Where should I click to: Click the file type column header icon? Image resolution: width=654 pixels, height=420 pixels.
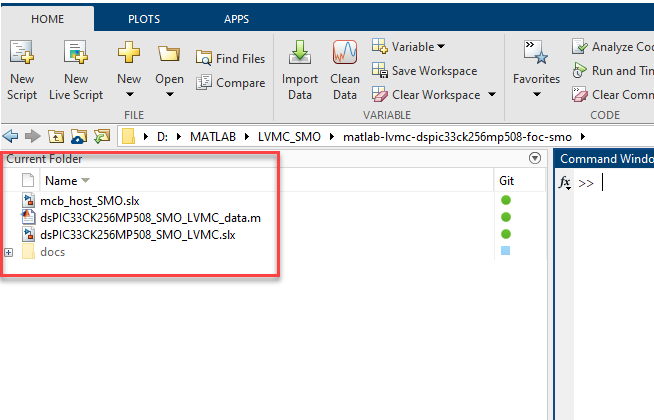28,180
